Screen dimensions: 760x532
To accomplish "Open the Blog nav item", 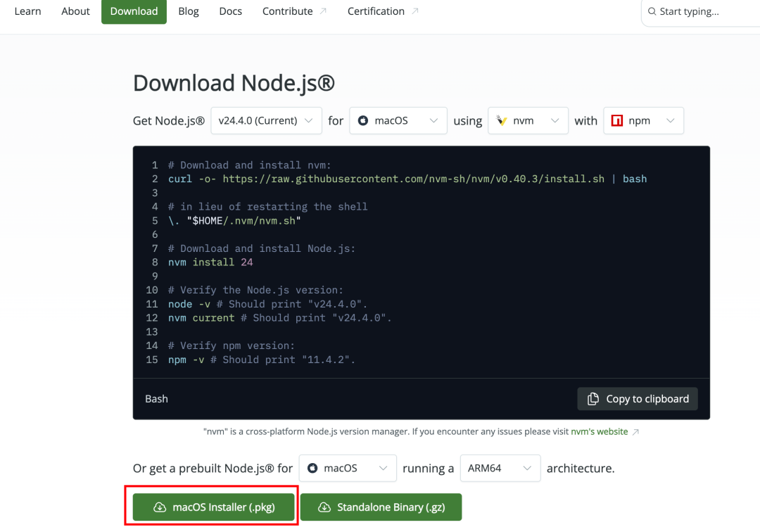I will pos(189,11).
